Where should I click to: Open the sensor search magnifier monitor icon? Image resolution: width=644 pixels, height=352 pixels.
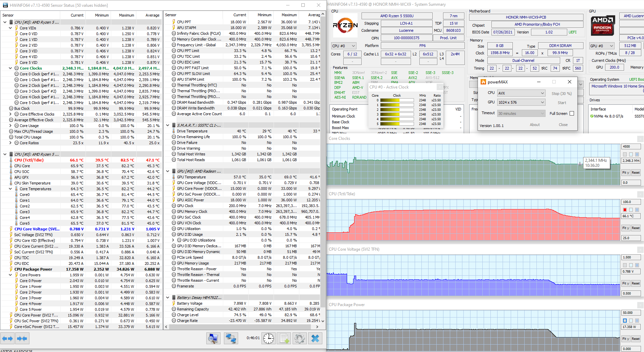[x=213, y=338]
